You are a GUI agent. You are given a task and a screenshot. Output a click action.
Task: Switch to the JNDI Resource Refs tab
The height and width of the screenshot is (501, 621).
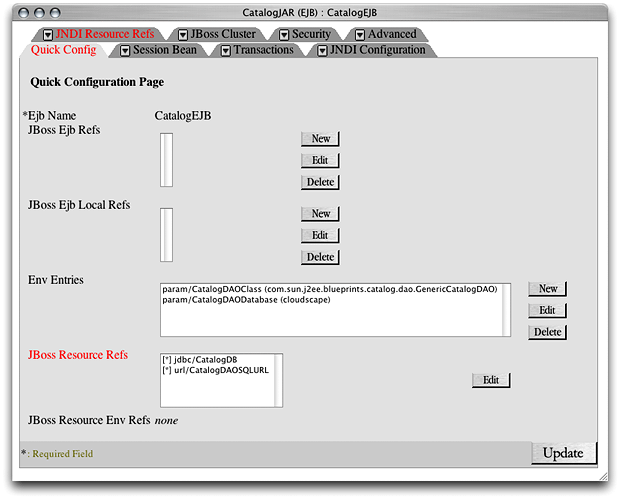point(105,34)
